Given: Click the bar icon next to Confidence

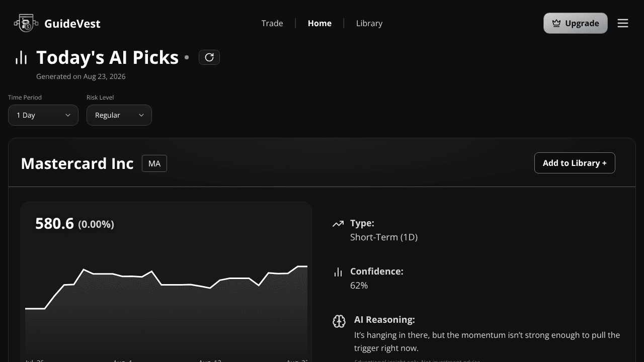Looking at the screenshot, I should 338,272.
